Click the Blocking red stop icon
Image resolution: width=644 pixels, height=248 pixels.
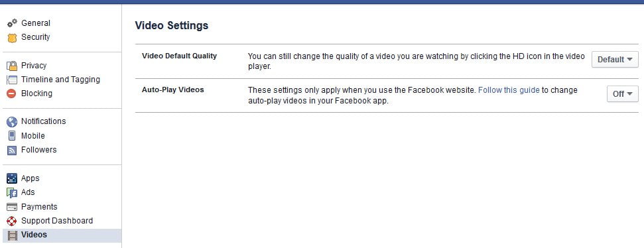click(x=12, y=93)
